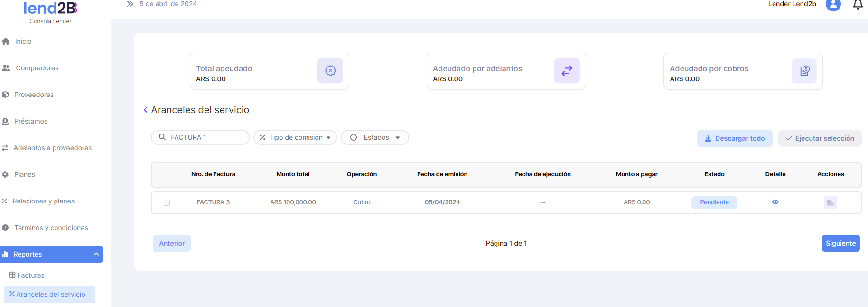Expand sidebar with double chevron icon
This screenshot has height=307, width=868.
tap(130, 4)
